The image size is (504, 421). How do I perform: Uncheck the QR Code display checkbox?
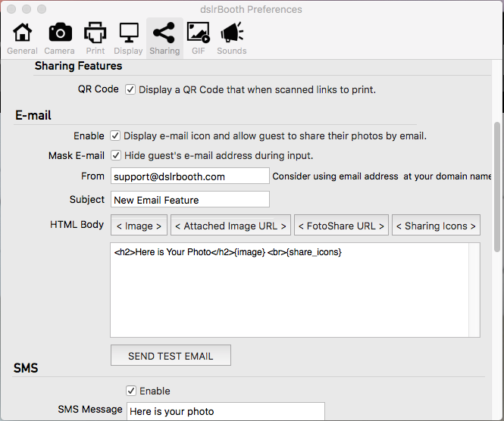pos(130,89)
